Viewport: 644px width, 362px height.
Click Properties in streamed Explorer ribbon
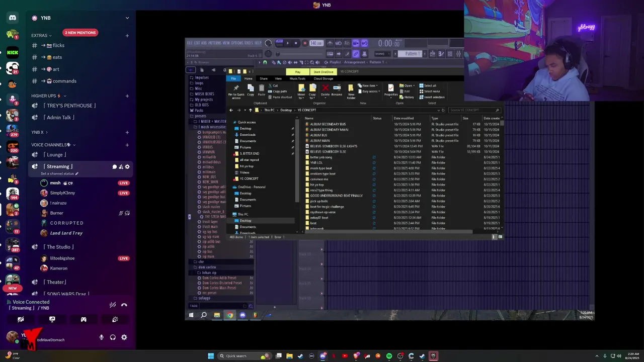pyautogui.click(x=391, y=90)
